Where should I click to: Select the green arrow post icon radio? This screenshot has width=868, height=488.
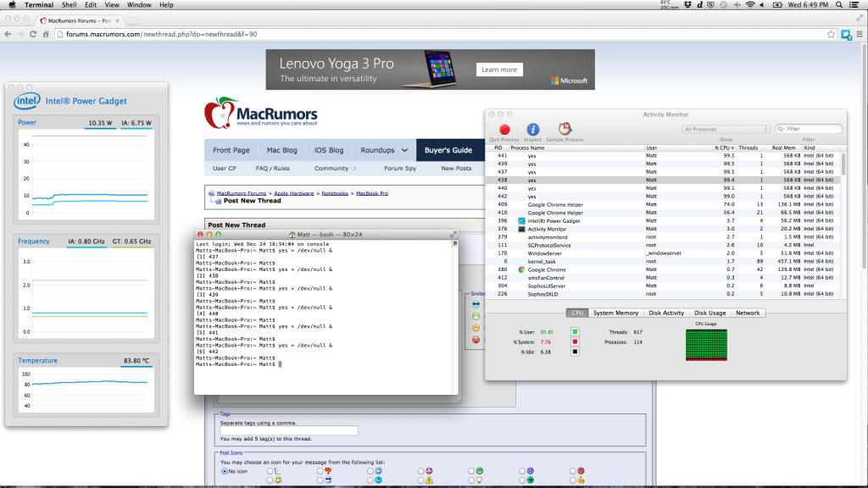tap(522, 480)
